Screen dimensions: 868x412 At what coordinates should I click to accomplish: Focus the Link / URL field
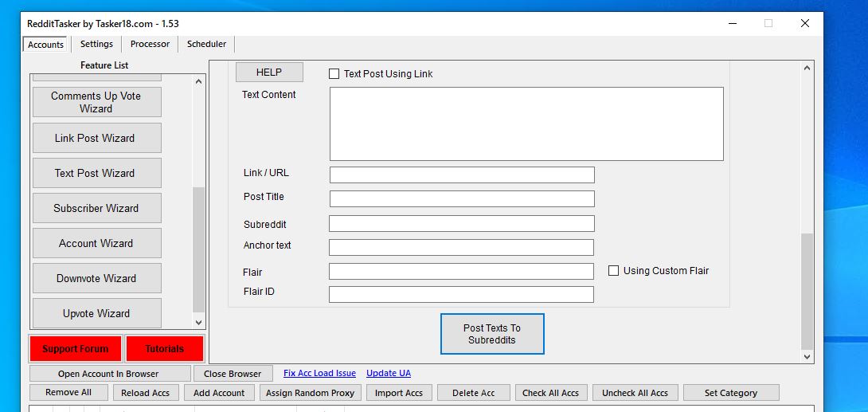tap(462, 175)
